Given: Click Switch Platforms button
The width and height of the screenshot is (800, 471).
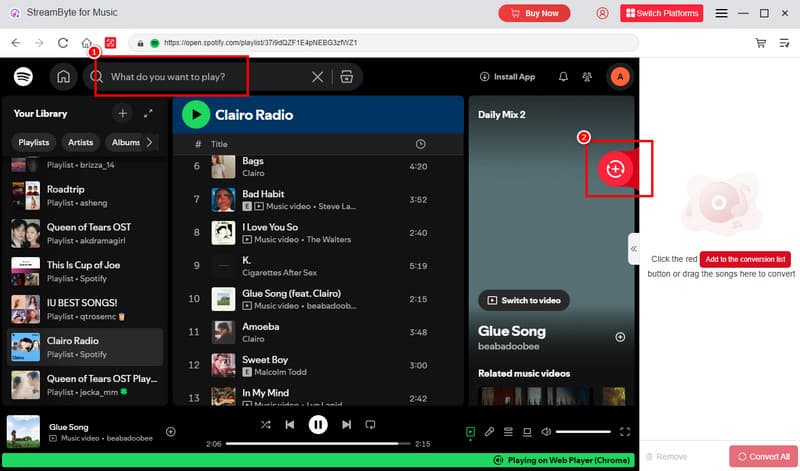Looking at the screenshot, I should click(x=661, y=13).
